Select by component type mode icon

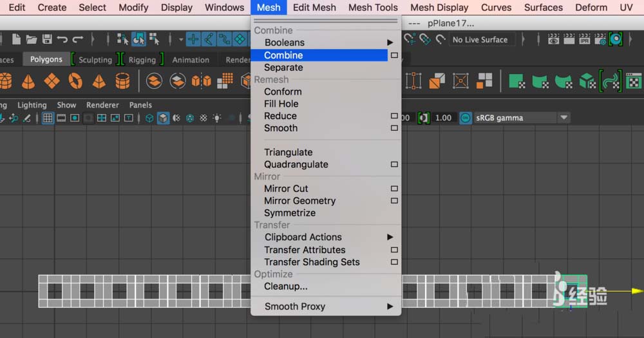click(155, 39)
